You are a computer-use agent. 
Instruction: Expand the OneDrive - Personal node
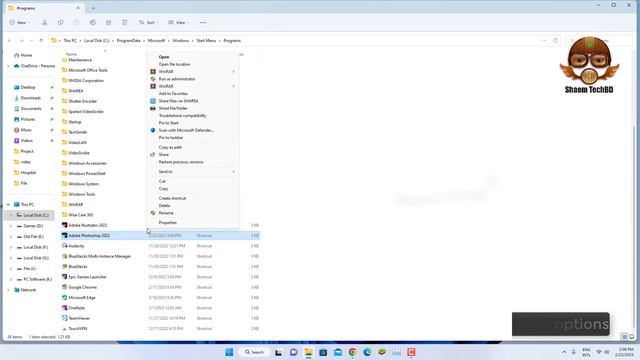(8, 66)
